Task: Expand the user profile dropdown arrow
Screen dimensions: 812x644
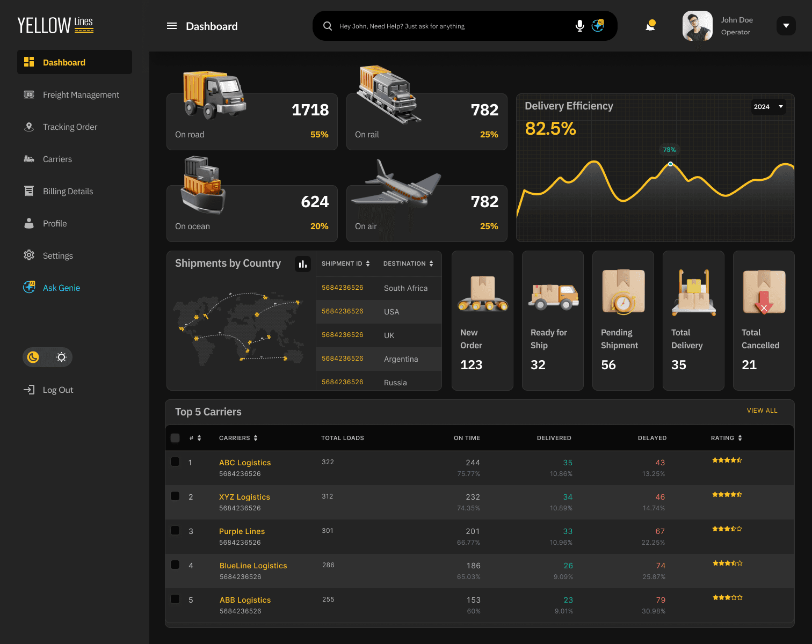Action: [786, 26]
